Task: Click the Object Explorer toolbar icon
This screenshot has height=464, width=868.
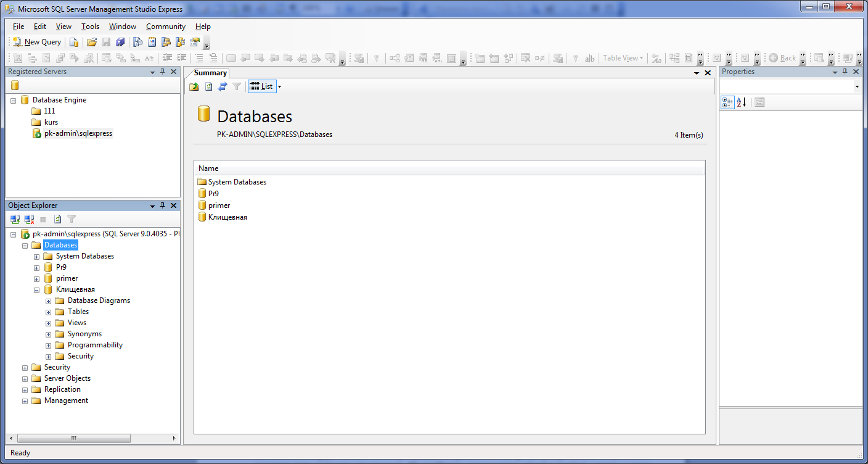Action: pos(165,42)
